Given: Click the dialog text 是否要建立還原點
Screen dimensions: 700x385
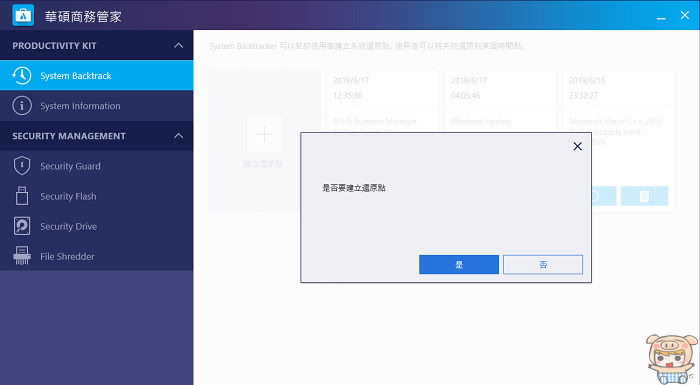Looking at the screenshot, I should tap(354, 188).
